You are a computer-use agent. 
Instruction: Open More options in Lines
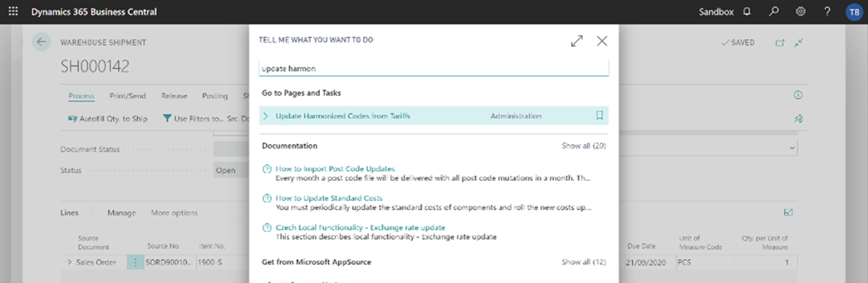click(x=175, y=213)
